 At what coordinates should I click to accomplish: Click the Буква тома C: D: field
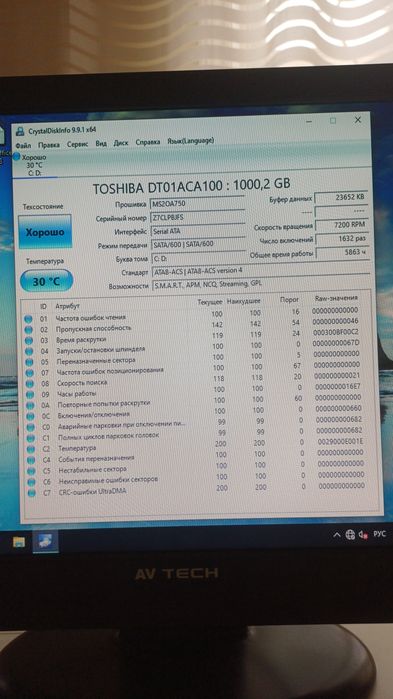pos(199,257)
